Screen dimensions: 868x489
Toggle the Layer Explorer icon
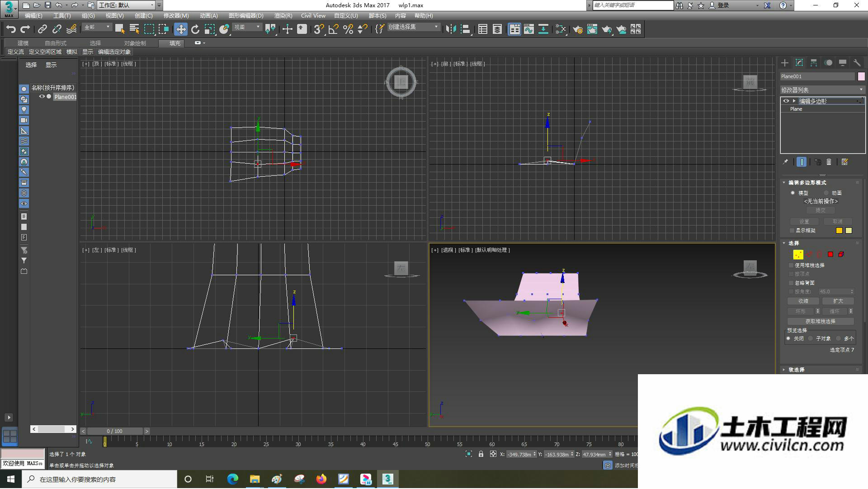497,29
